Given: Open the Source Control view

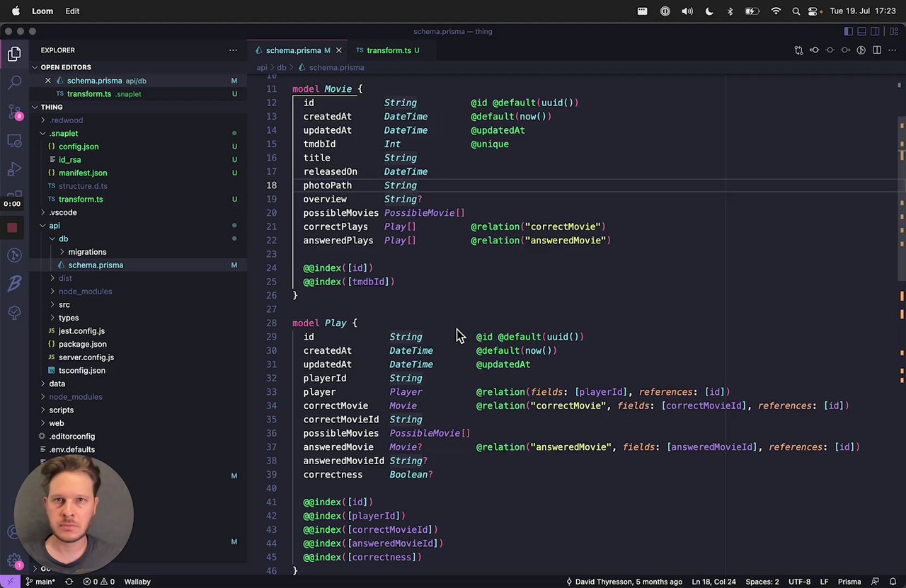Looking at the screenshot, I should (14, 112).
